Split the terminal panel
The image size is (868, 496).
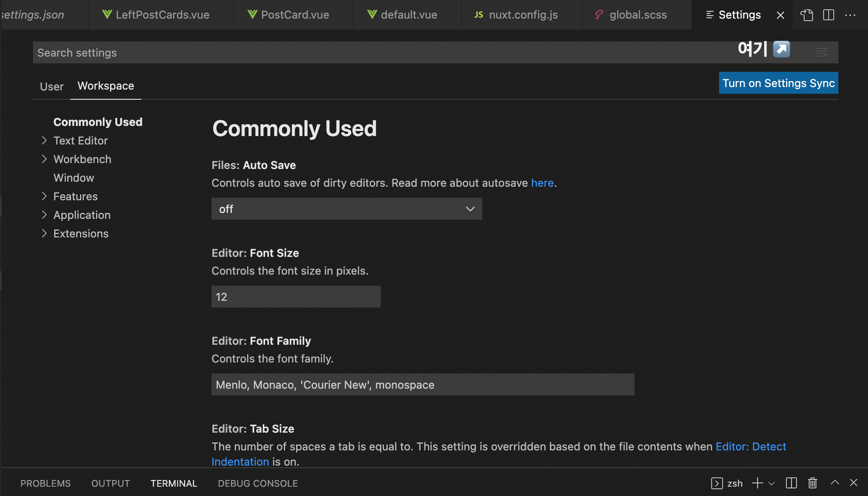[791, 483]
